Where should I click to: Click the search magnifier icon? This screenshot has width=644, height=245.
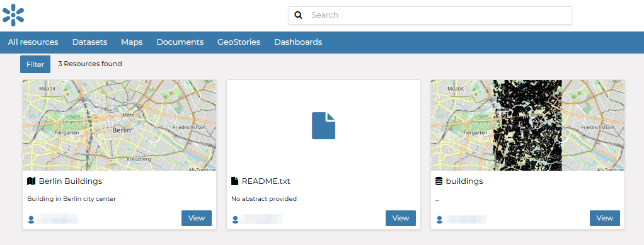(299, 15)
